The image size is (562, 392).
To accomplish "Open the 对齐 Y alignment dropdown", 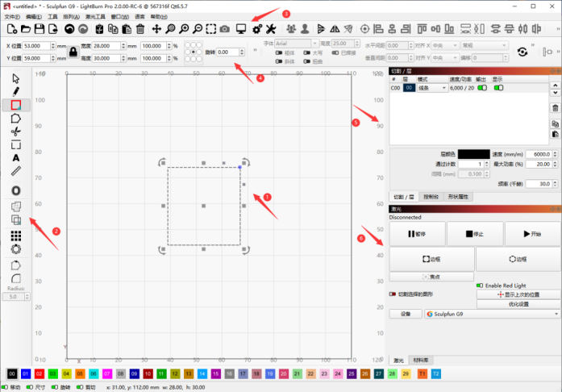I will pyautogui.click(x=445, y=58).
